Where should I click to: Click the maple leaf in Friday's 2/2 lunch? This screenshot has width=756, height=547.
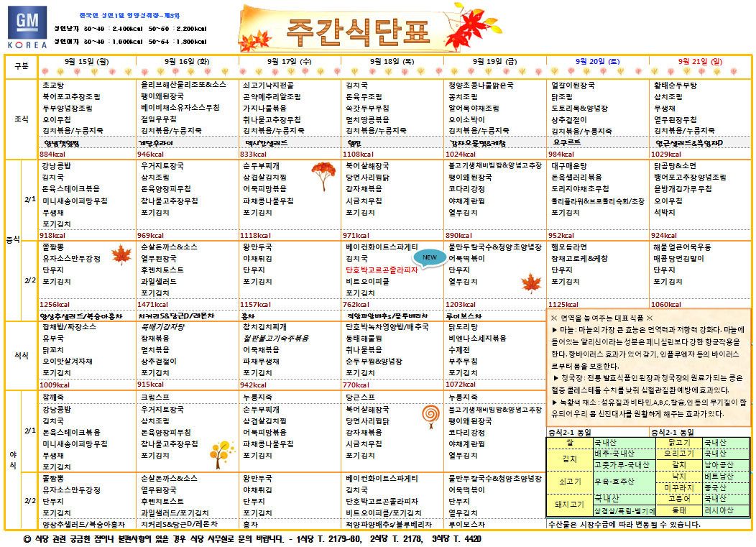click(530, 282)
